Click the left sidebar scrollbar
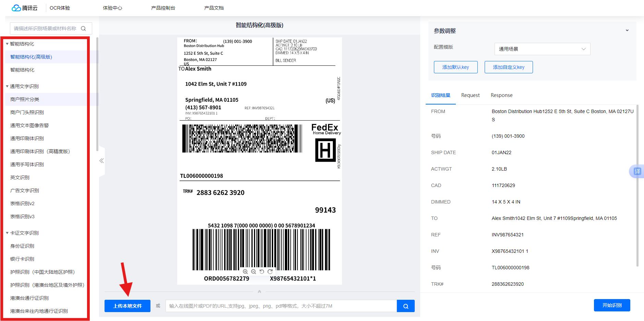 (x=97, y=94)
